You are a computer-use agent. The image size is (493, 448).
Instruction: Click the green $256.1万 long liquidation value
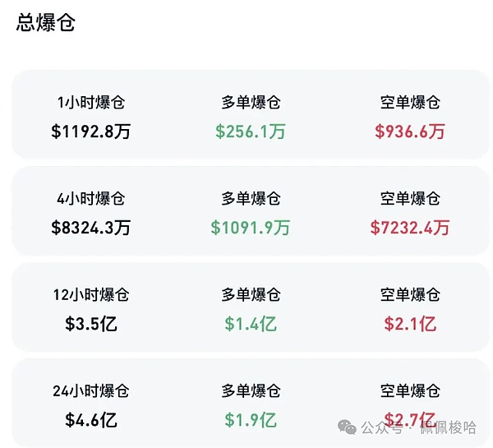251,131
